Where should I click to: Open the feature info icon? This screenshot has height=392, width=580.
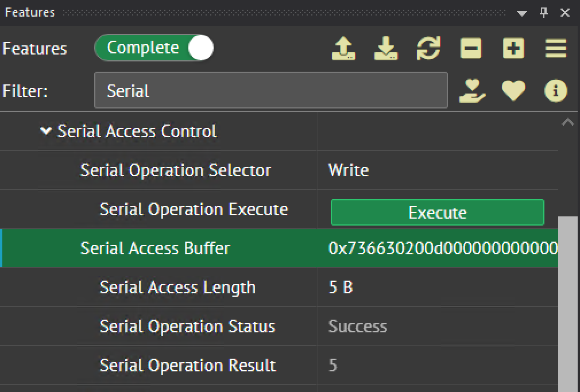(555, 91)
